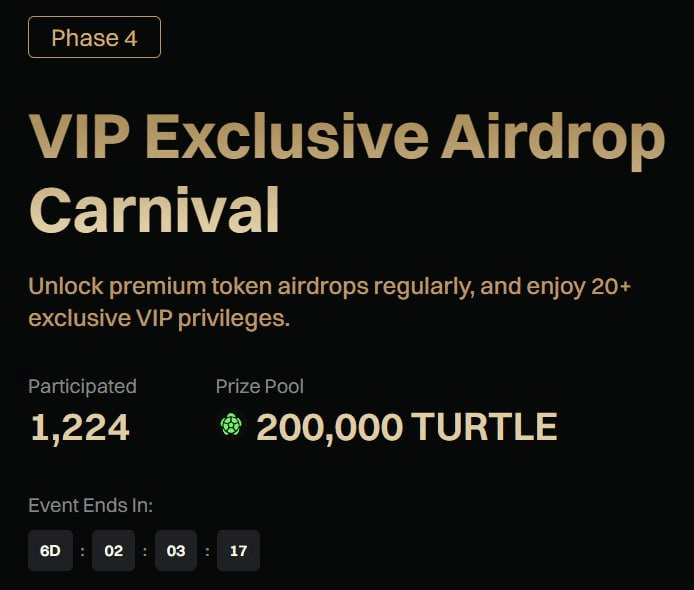Click the colon between 02 and 03
Screen dimensions: 694x590
[145, 551]
